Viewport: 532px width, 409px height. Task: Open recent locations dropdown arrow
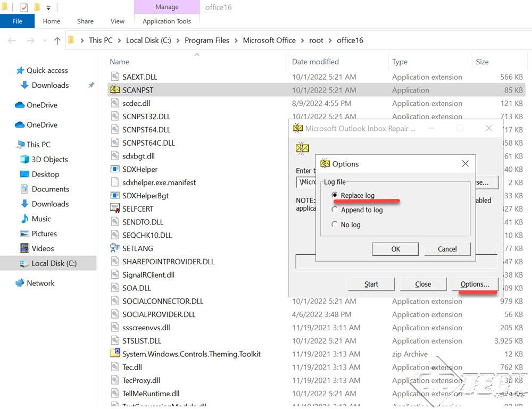[45, 41]
